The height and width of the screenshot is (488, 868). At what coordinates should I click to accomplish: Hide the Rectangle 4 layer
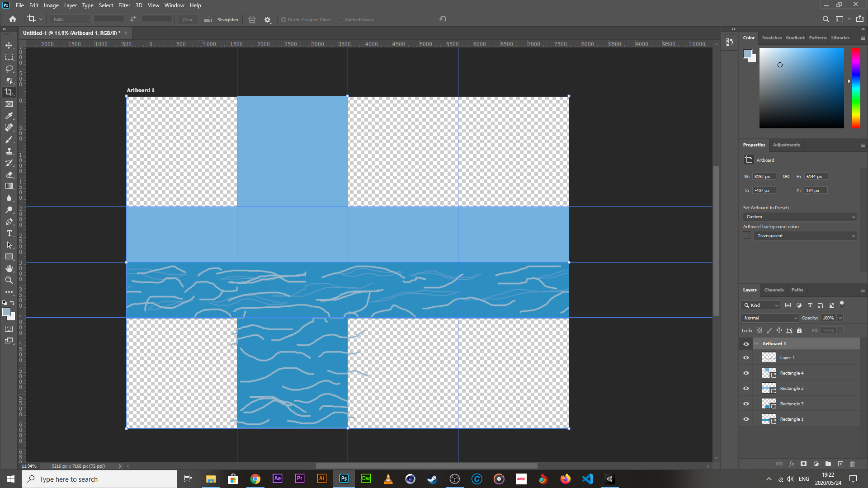pos(746,373)
